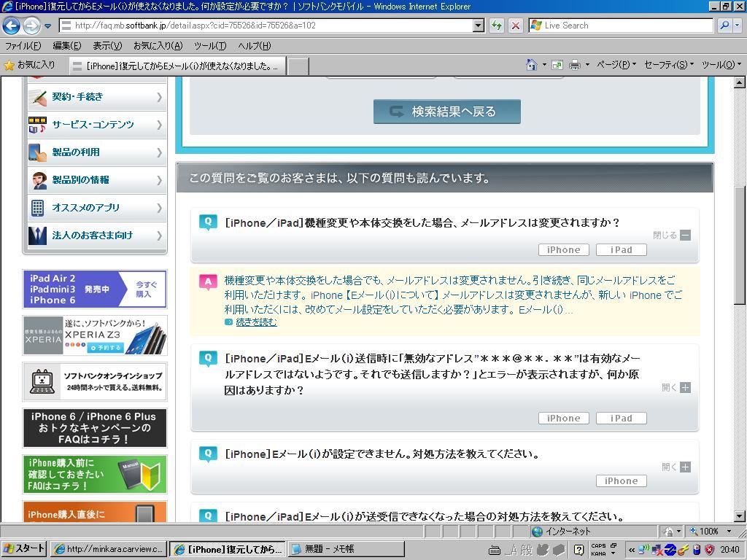
Task: Run the Live Search magnifier button
Action: (724, 26)
